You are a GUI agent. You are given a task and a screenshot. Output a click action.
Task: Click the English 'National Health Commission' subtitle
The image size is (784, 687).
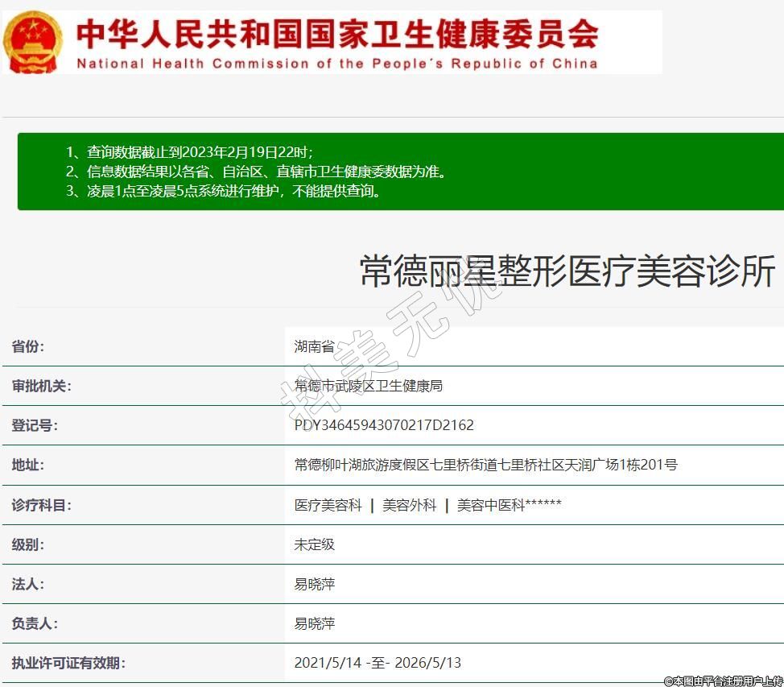click(x=337, y=64)
